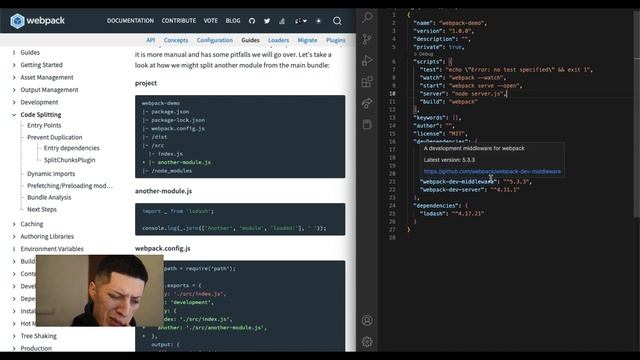Expand Tree Shaking section
The image size is (640, 360).
(x=14, y=336)
